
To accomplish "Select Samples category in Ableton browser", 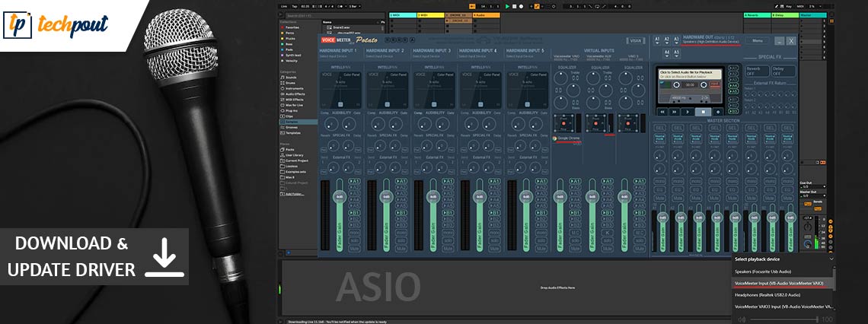I will (x=298, y=122).
